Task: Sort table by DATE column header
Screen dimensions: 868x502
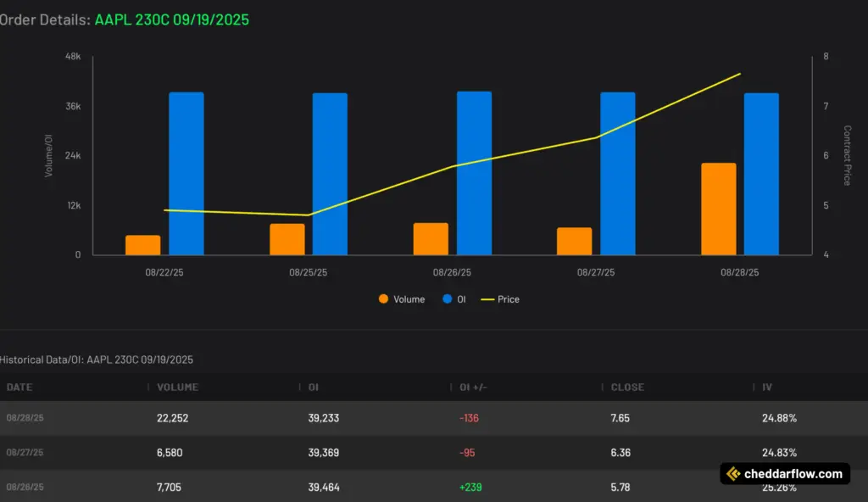Action: tap(19, 388)
